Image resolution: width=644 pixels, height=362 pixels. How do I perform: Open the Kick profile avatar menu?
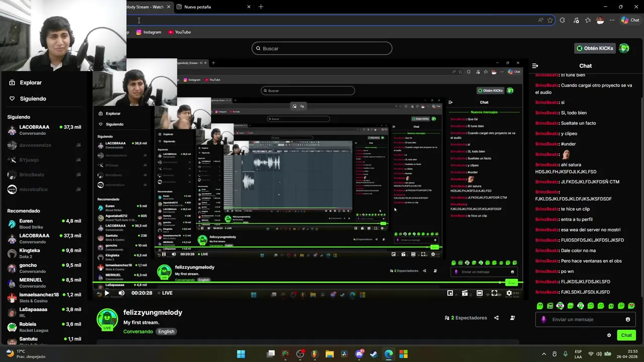pyautogui.click(x=624, y=48)
